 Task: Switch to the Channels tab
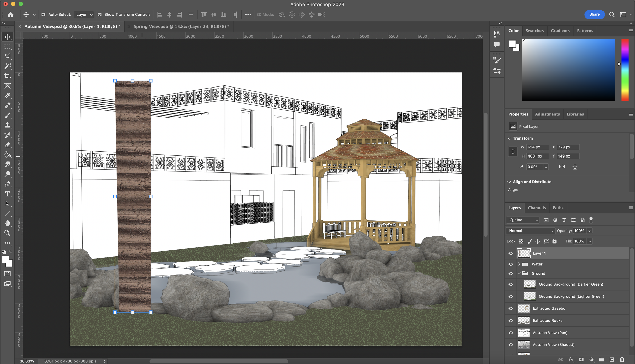point(536,208)
